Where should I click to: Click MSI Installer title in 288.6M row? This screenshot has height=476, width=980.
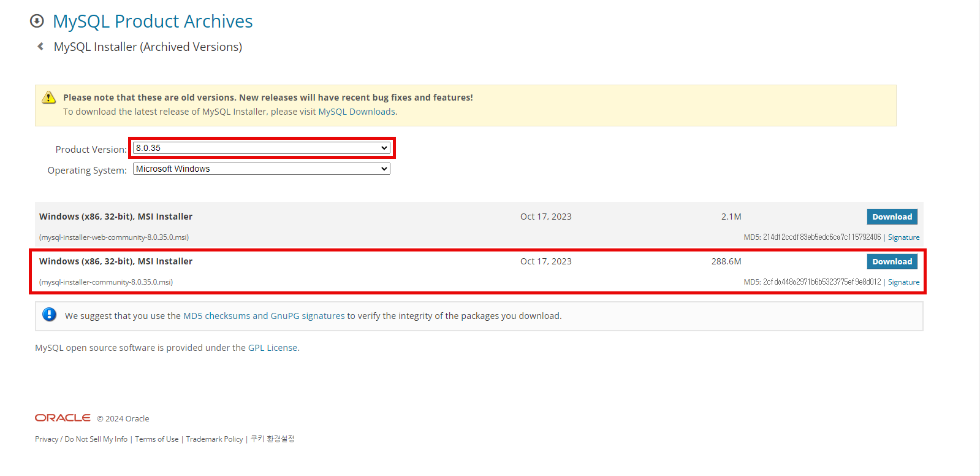[116, 261]
